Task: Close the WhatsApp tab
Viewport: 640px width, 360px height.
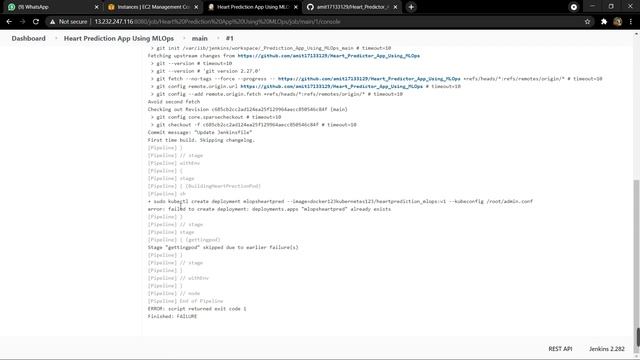Action: click(x=97, y=7)
